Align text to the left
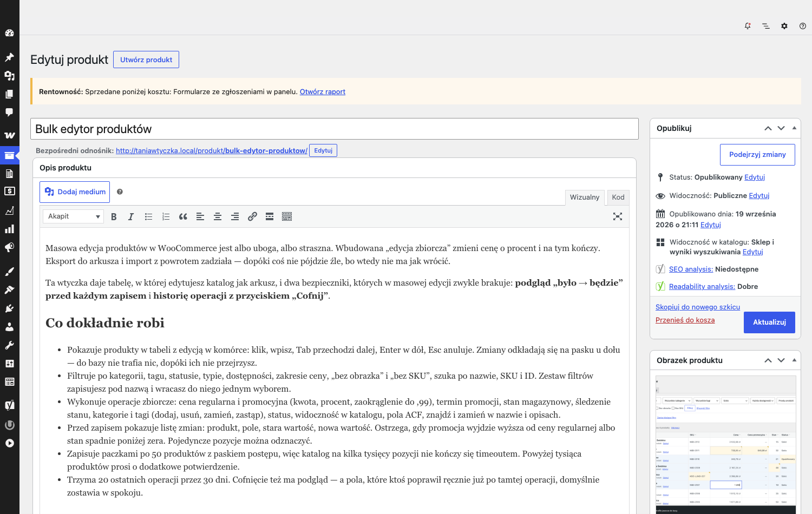Viewport: 812px width, 514px height. (x=200, y=216)
